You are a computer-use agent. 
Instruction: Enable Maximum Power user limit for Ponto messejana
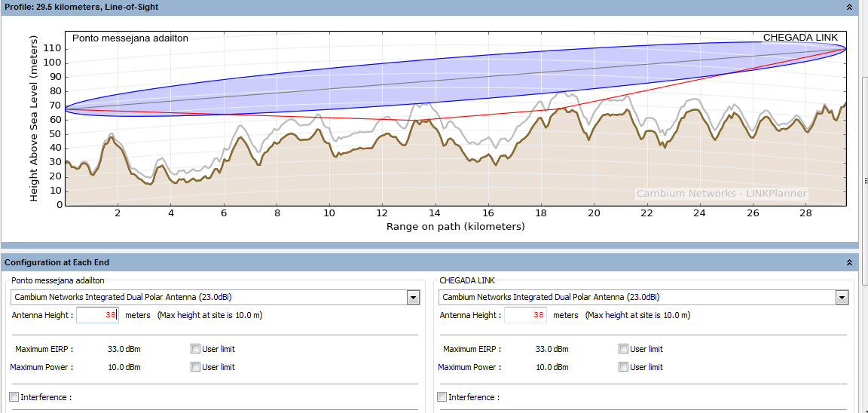(195, 366)
